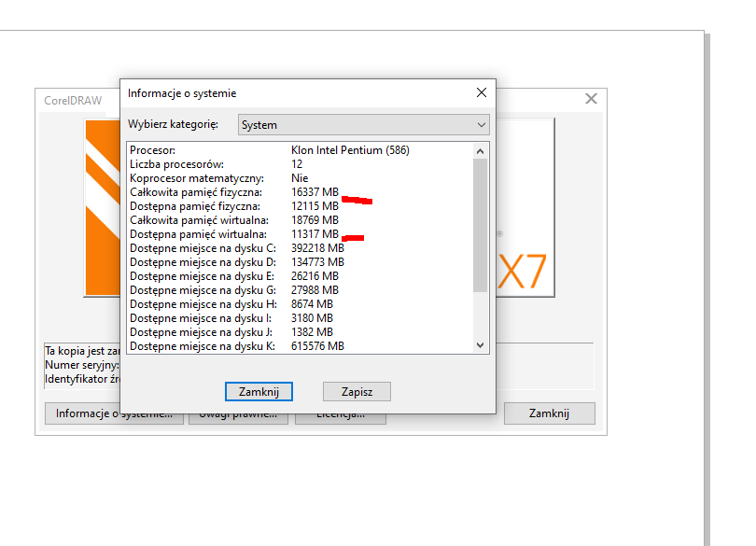The width and height of the screenshot is (756, 546).
Task: Click the dropdown chevron next to System
Action: click(x=482, y=125)
